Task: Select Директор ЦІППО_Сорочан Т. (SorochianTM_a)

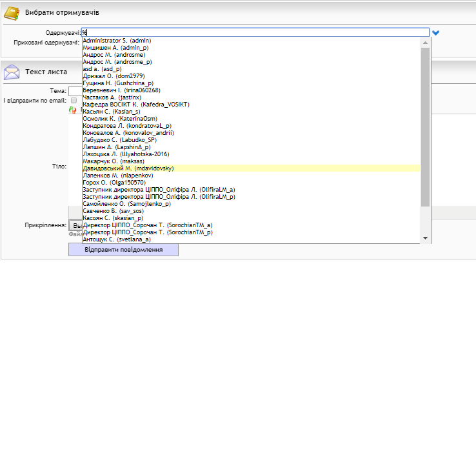Action: pyautogui.click(x=251, y=225)
